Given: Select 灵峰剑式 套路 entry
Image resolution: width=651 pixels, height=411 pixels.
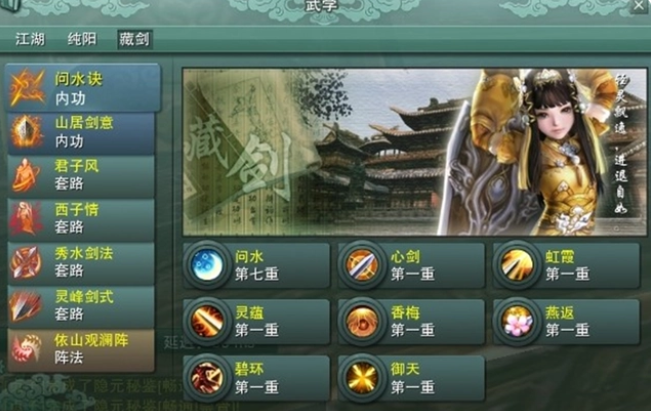Looking at the screenshot, I should click(81, 307).
